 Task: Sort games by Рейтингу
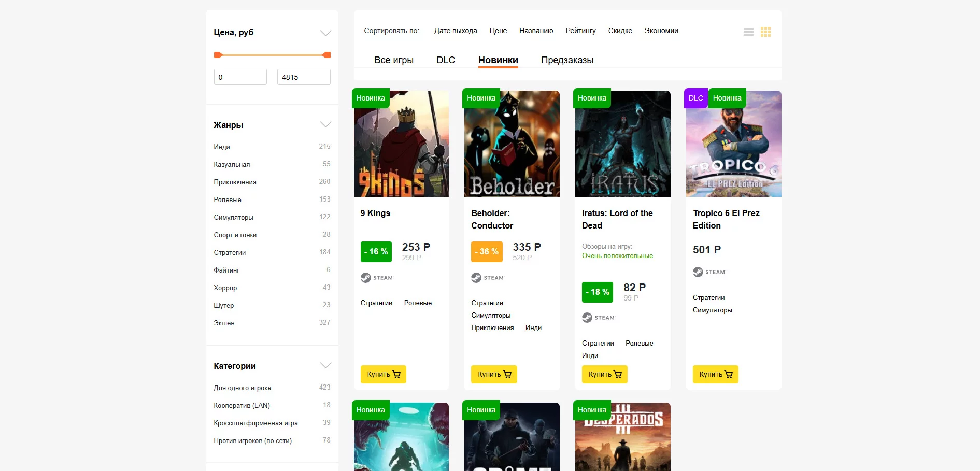click(x=580, y=31)
